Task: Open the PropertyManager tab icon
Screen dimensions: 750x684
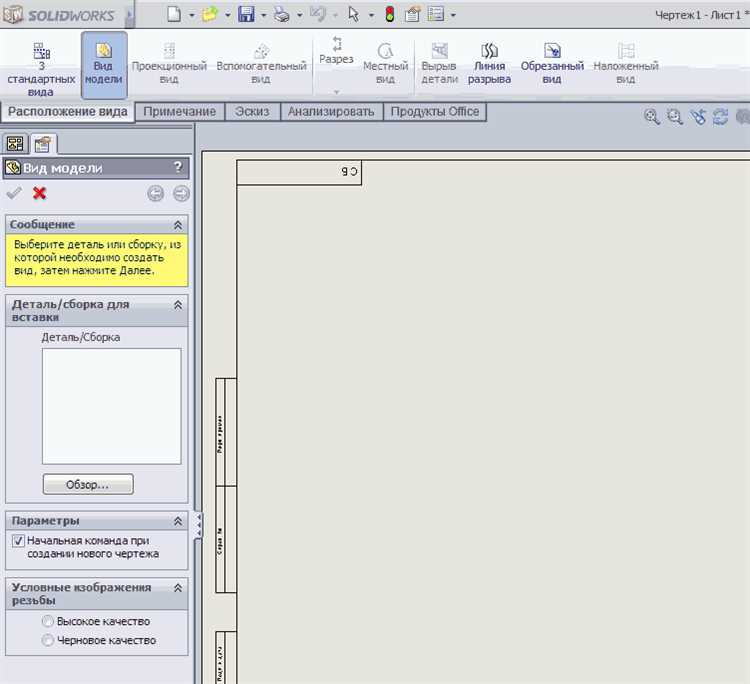Action: tap(43, 143)
